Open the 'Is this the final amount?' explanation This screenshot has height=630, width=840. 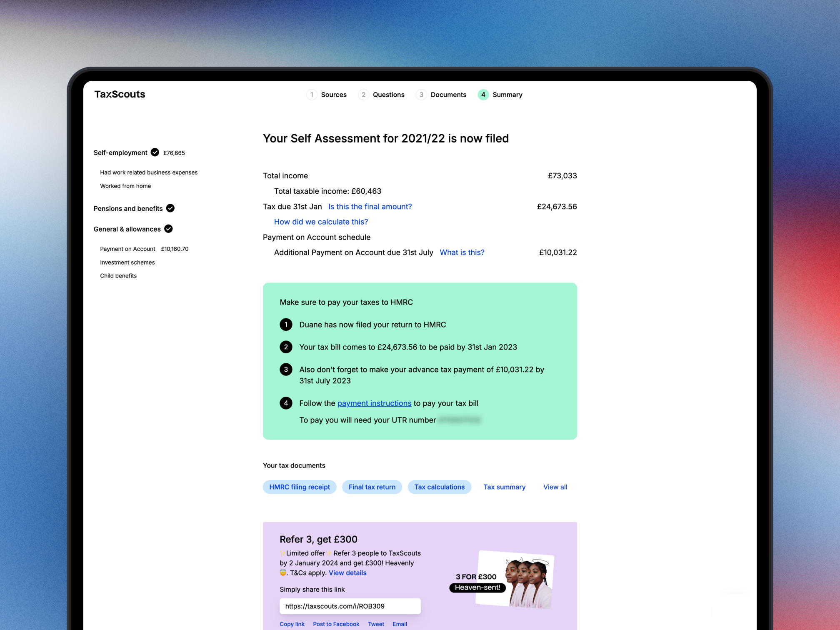(370, 207)
